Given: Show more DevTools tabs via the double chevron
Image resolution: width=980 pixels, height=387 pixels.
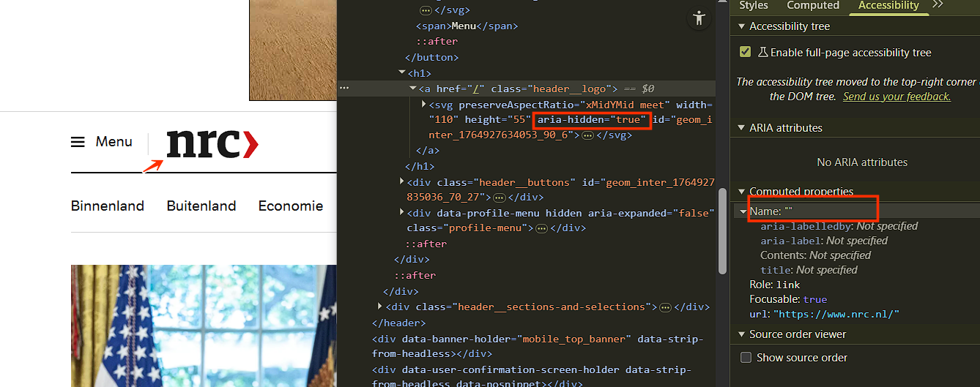Looking at the screenshot, I should (x=938, y=5).
